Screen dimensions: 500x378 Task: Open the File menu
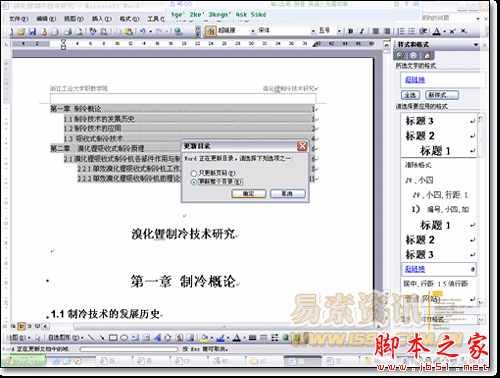tap(18, 19)
